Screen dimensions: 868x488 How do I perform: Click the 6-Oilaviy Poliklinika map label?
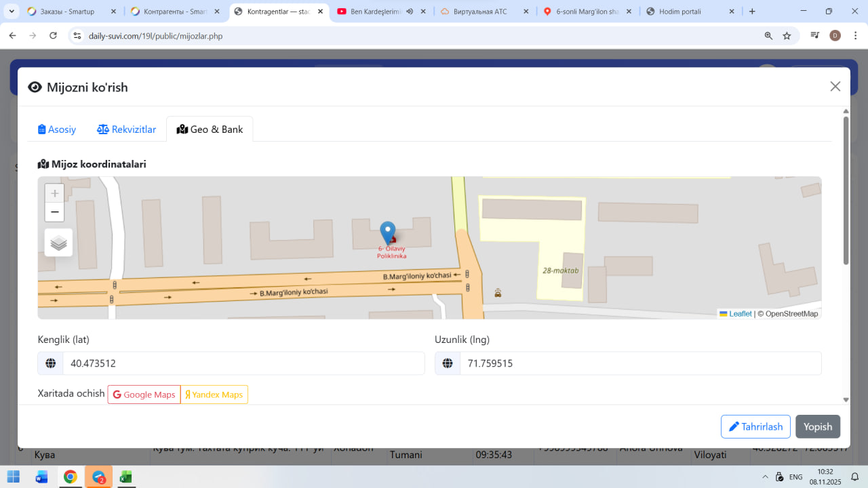pos(392,252)
